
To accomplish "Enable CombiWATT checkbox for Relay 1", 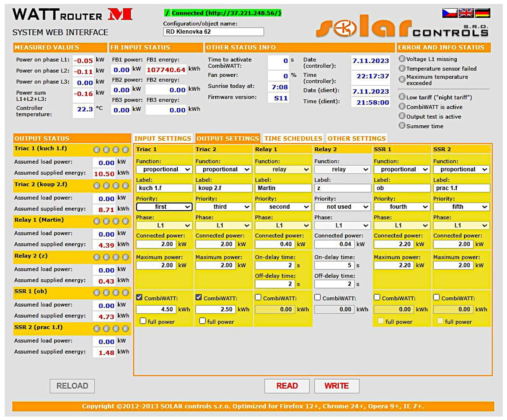I will tap(258, 297).
